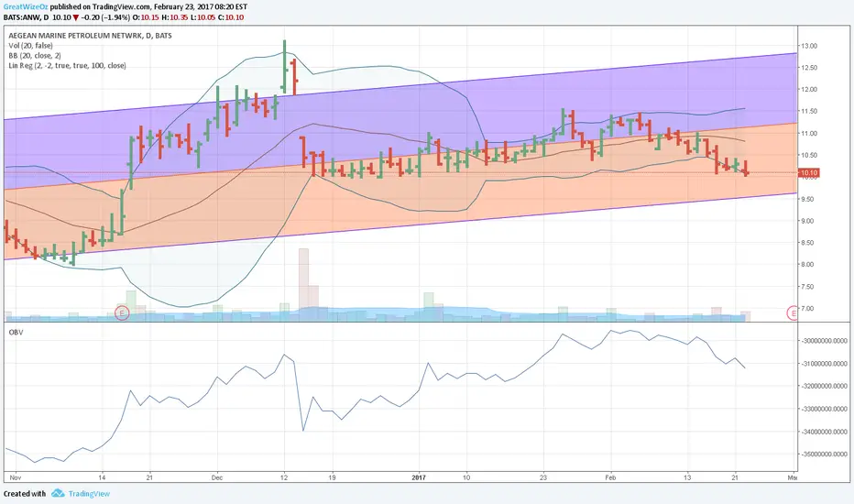Click the Dec date axis label
854x504 pixels.
(x=217, y=477)
